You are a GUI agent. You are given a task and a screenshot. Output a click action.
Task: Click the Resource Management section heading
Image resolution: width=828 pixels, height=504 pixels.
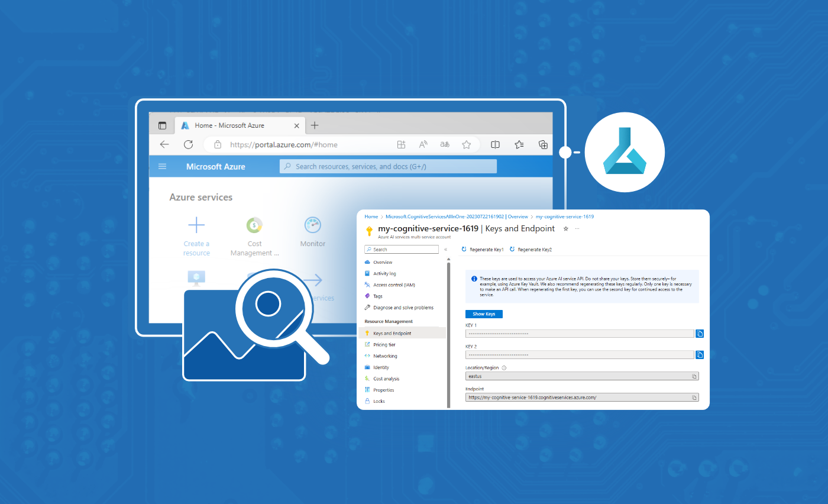389,321
